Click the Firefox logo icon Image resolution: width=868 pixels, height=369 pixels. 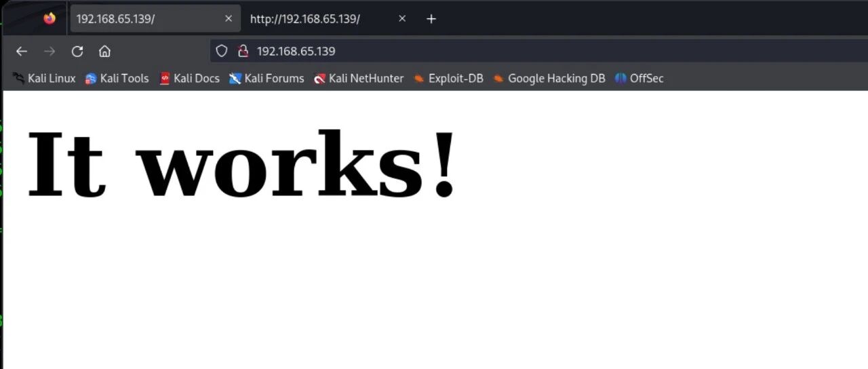click(50, 18)
